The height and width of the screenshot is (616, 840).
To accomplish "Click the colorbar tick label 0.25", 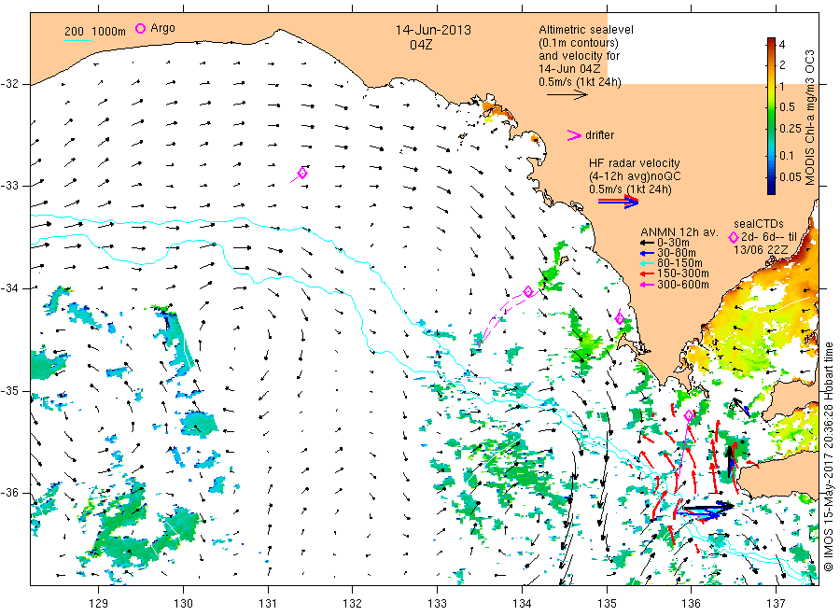I will (791, 129).
